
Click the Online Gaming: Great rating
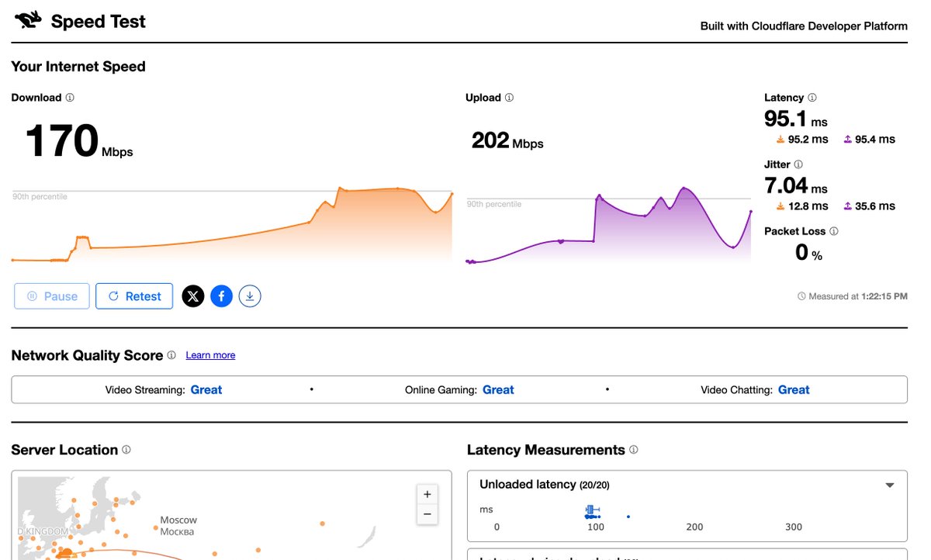point(459,390)
